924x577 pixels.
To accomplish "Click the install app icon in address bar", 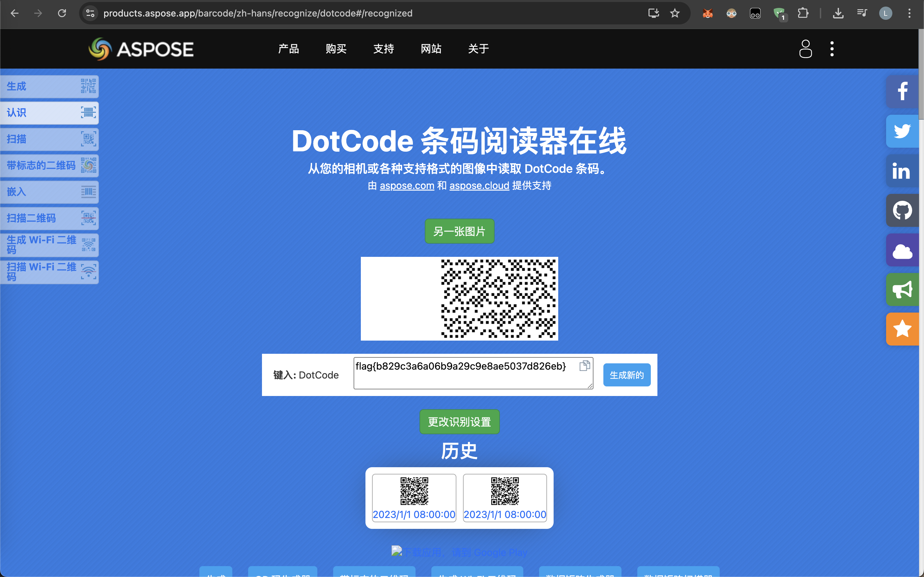I will point(654,14).
